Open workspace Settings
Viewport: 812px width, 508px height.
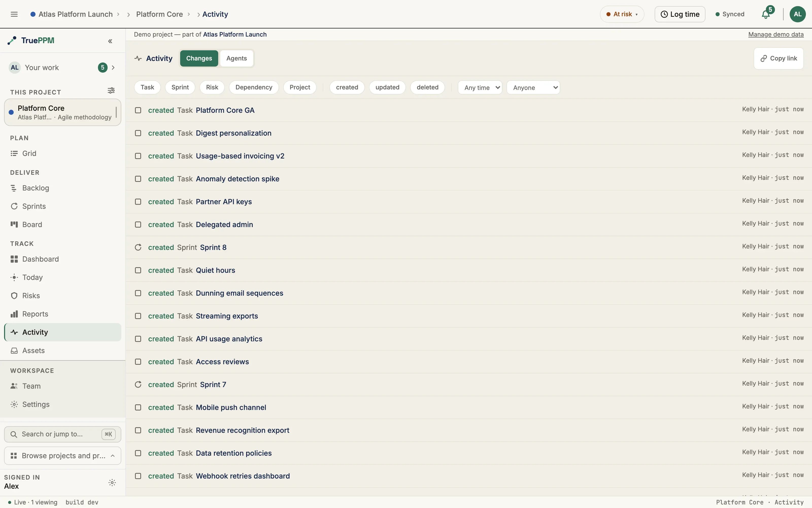point(63,405)
